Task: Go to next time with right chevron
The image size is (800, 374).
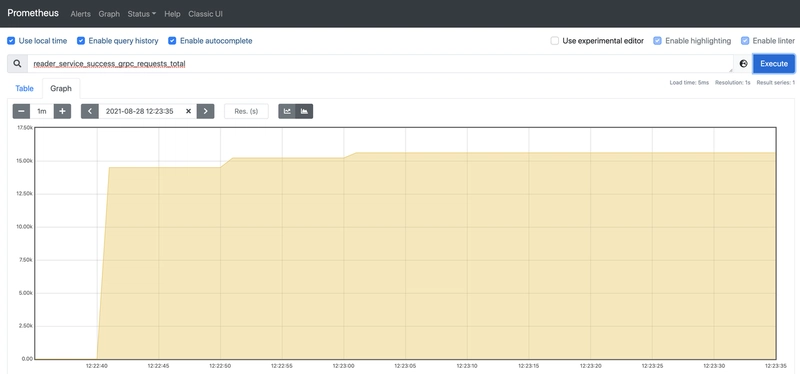Action: pyautogui.click(x=206, y=111)
